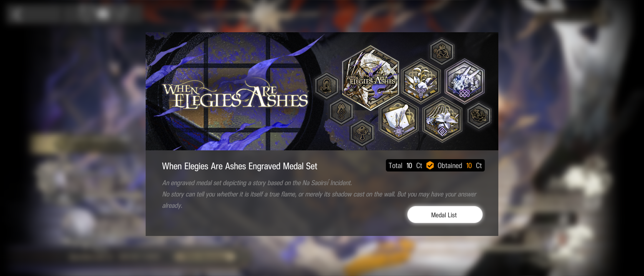Image resolution: width=644 pixels, height=276 pixels.
Task: Select the small arched doorway engraved medal
Action: pos(327,86)
